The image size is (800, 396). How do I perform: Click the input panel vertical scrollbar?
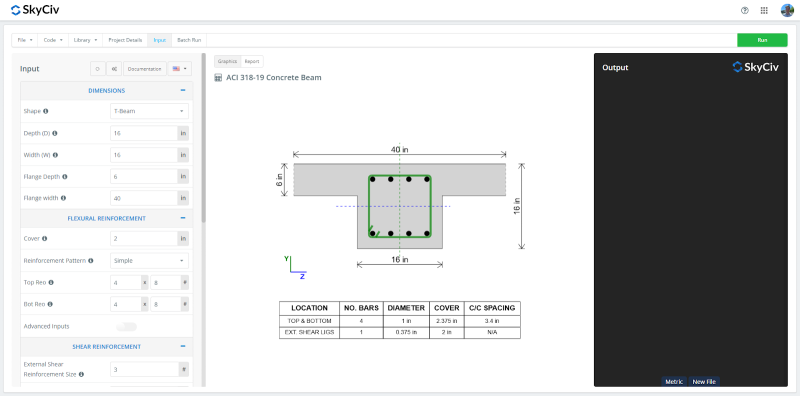[204, 138]
